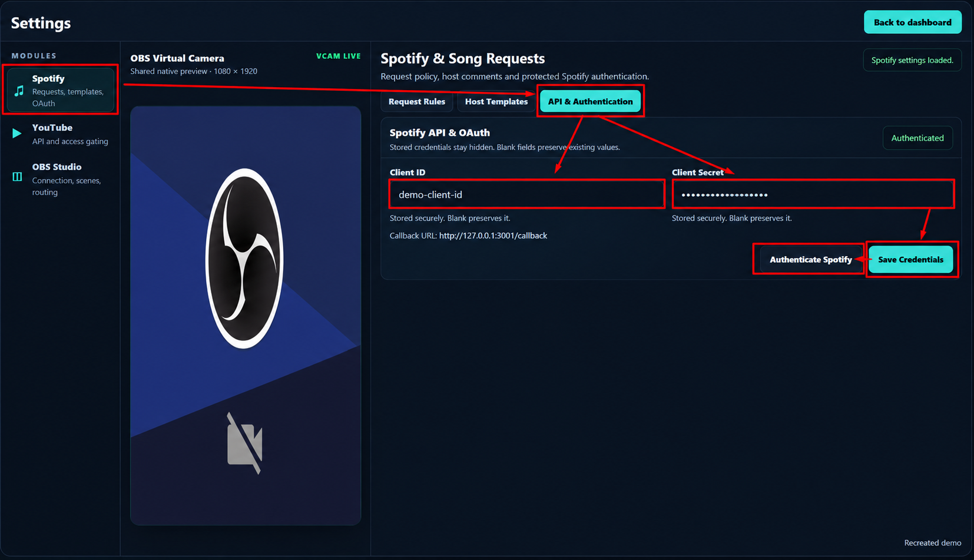Click the OBS Studio columns icon
974x560 pixels.
(17, 177)
